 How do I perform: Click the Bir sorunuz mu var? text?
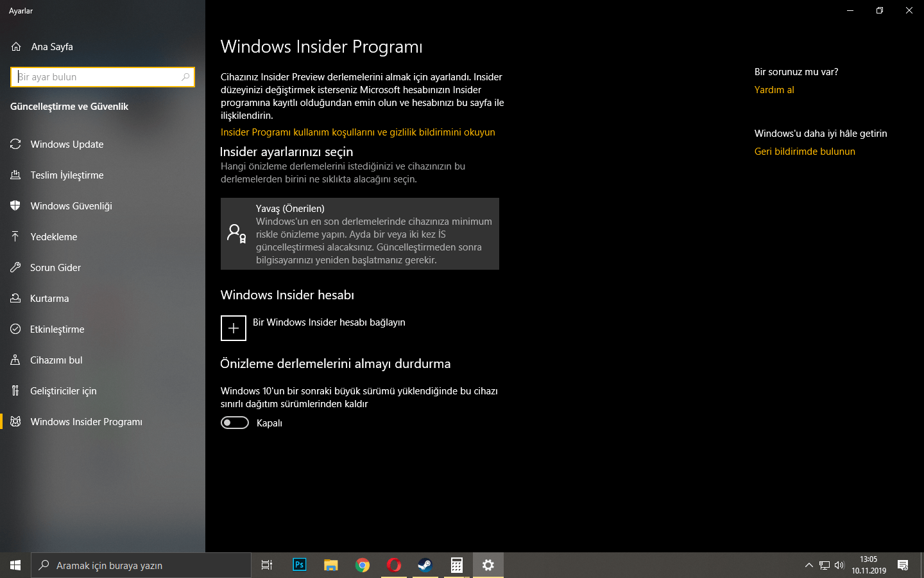796,72
